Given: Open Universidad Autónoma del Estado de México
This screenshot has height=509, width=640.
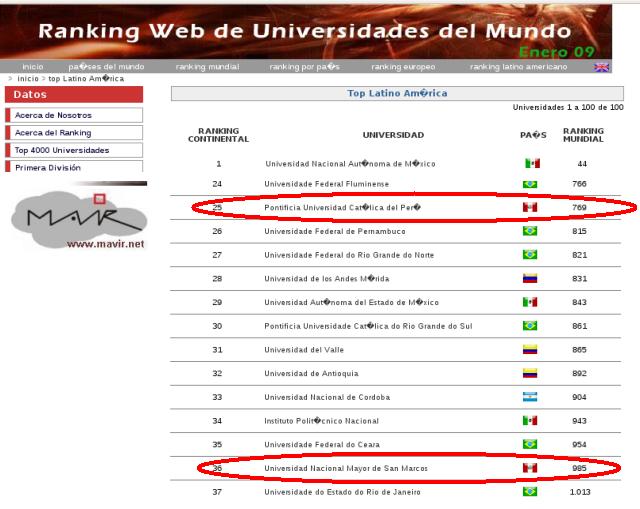Looking at the screenshot, I should pyautogui.click(x=351, y=302).
